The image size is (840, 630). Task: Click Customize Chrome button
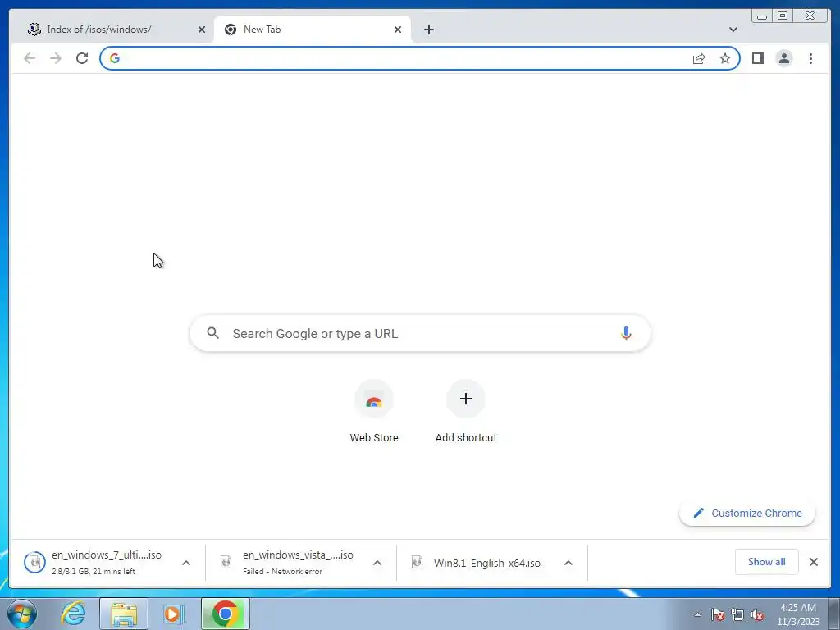pos(747,514)
